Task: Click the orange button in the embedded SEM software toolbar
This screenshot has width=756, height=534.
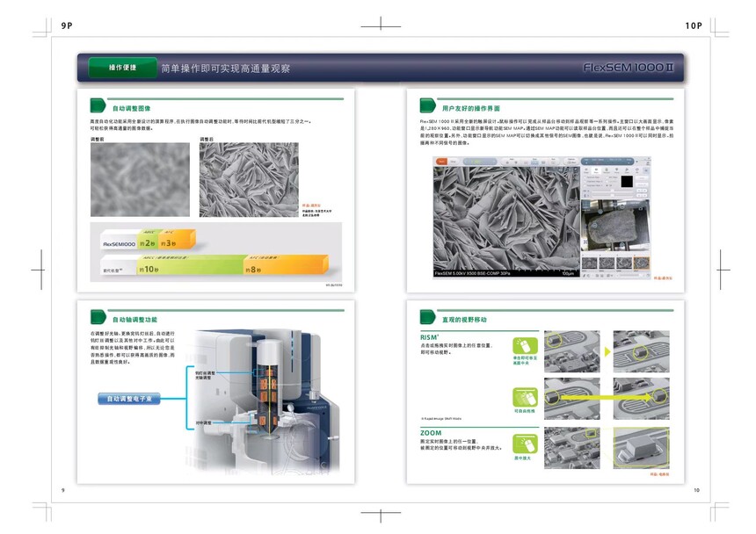Action: [441, 162]
